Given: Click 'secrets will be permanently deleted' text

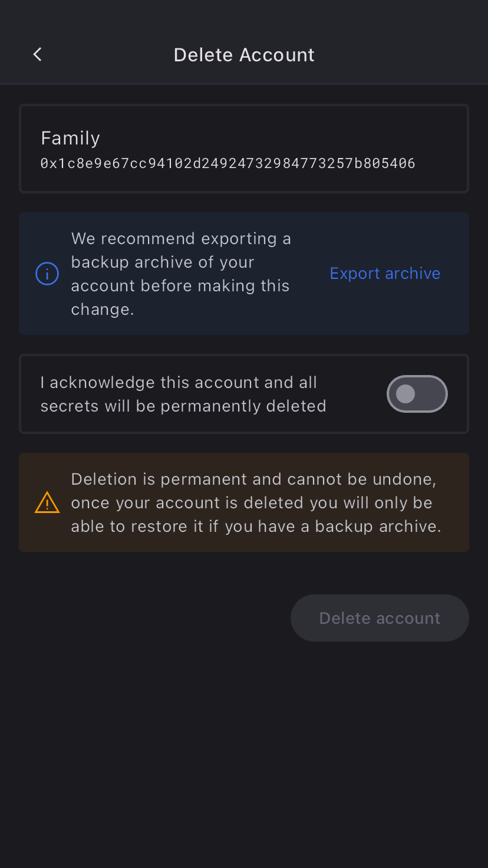Looking at the screenshot, I should [183, 406].
